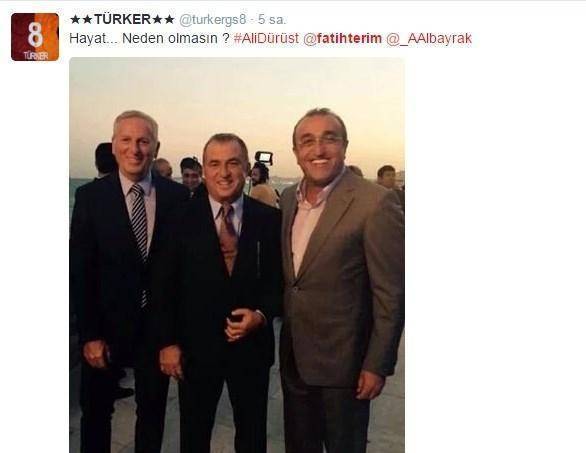Visit the @fatihterim mention
Screen dimensions: 586x453
coord(342,38)
